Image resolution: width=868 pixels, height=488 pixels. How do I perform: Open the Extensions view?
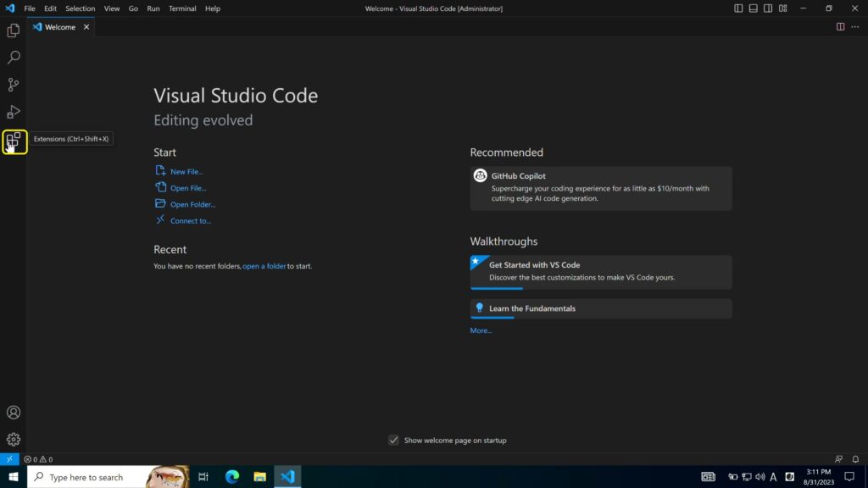pyautogui.click(x=14, y=141)
